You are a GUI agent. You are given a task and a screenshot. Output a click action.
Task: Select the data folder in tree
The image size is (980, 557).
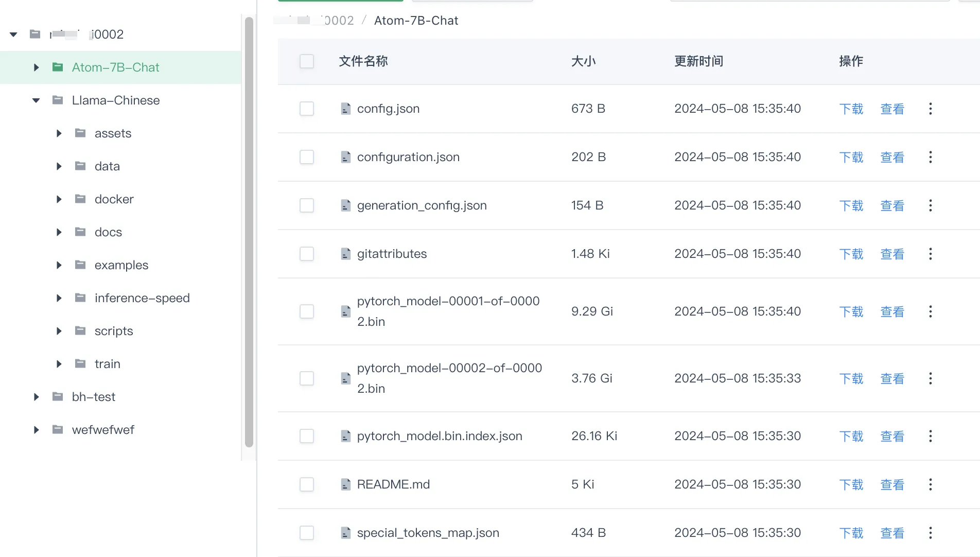click(107, 166)
